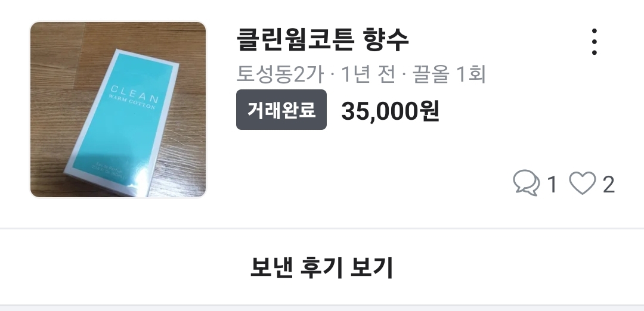Screen dimensions: 644x311
Task: Click the word 향수 in title
Action: click(x=386, y=40)
